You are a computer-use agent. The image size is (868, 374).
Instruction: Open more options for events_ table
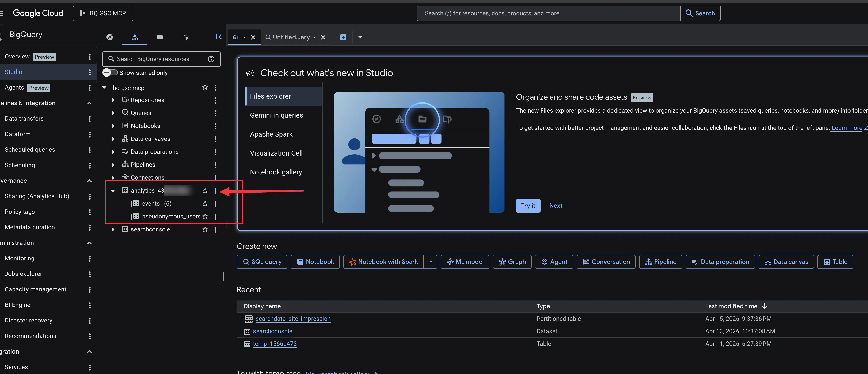click(215, 204)
